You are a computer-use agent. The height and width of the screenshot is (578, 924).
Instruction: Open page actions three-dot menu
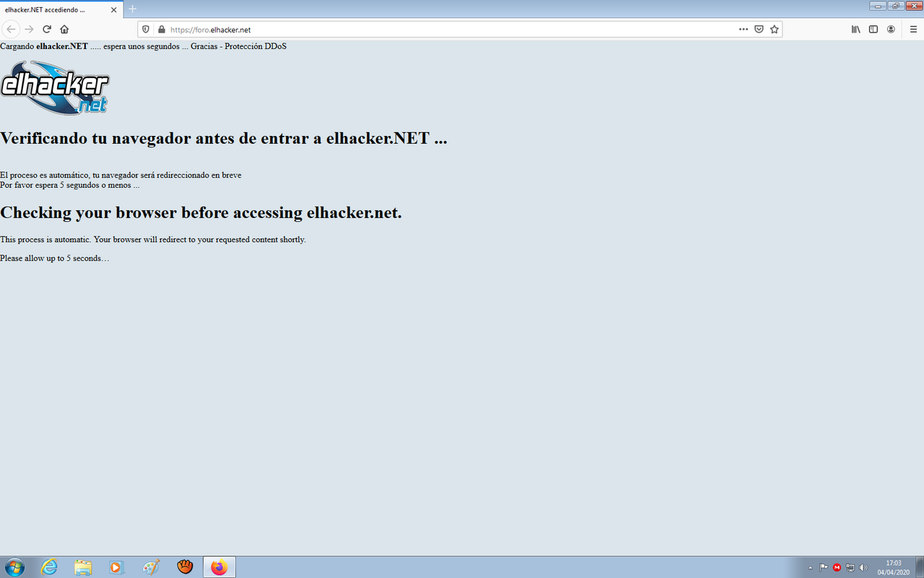click(744, 30)
